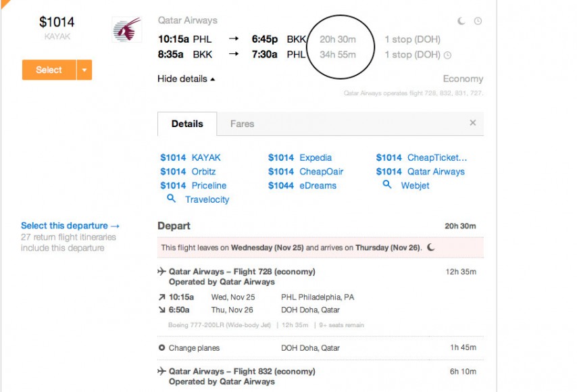Click the magnifier icon next to Webjet

click(x=386, y=184)
